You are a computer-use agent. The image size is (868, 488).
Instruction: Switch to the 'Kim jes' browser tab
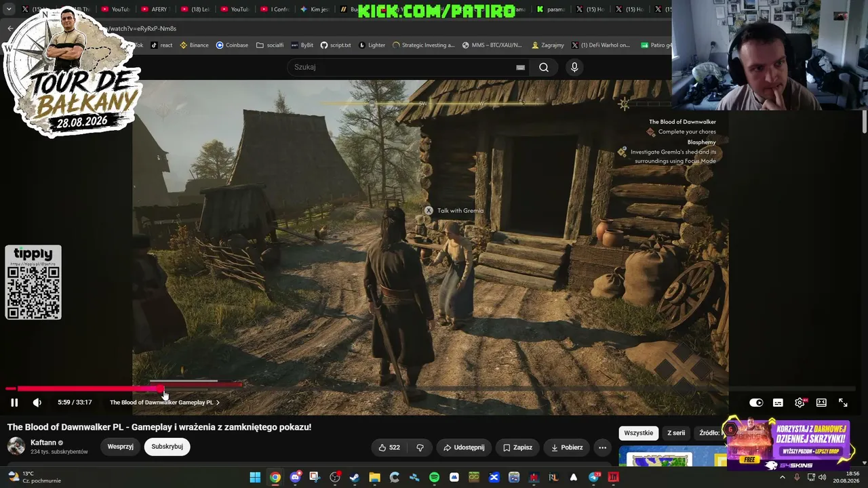click(x=314, y=9)
